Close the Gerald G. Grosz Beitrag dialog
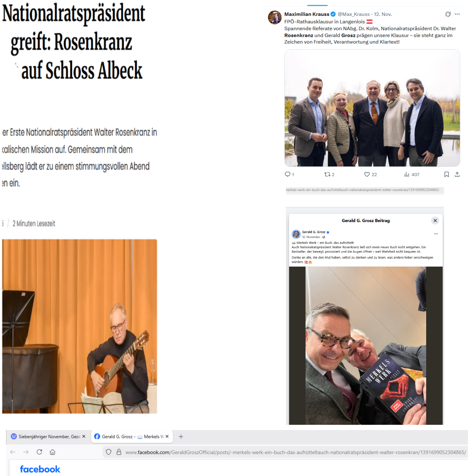 click(x=435, y=221)
